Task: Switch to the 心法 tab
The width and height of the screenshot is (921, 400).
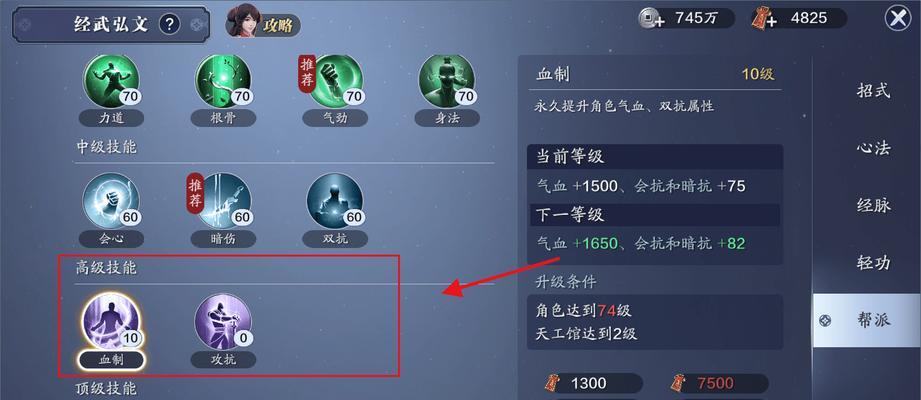Action: point(873,148)
